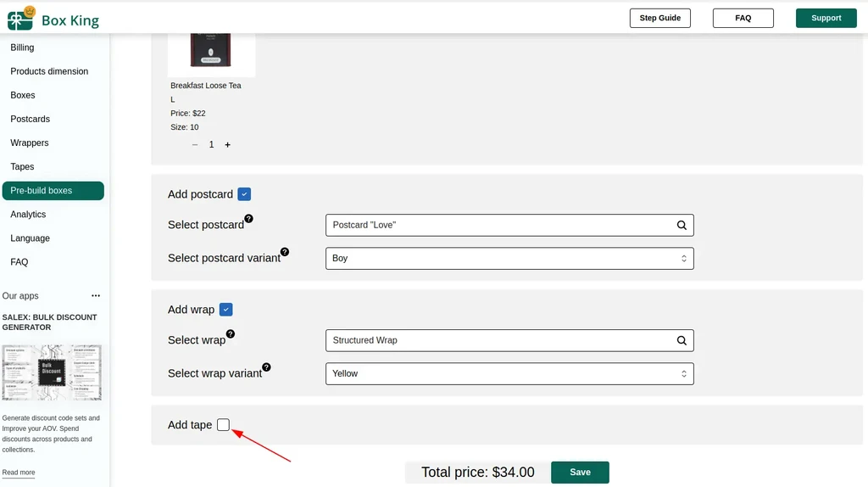Increase Breakfast Loose Tea quantity with plus
Viewport: 868px width, 487px height.
(227, 144)
